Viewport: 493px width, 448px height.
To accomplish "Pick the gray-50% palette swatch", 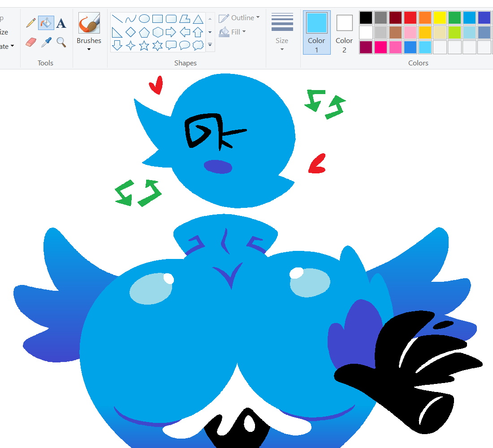I will [x=381, y=17].
